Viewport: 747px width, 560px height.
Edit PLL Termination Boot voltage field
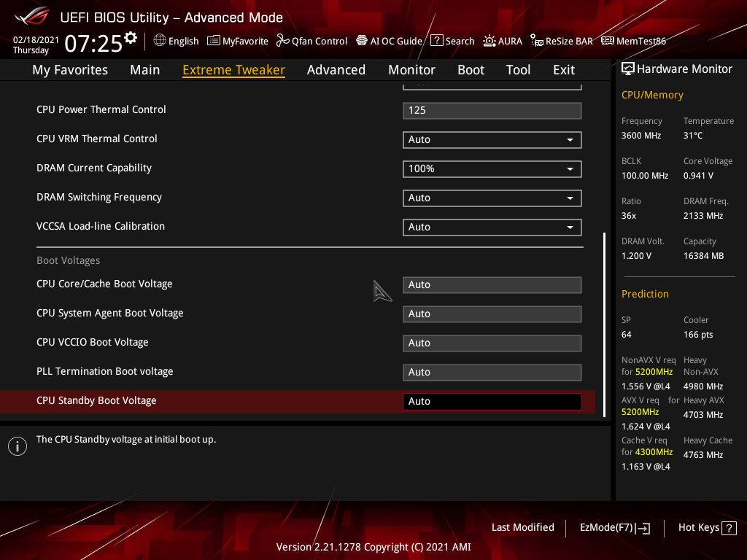(x=492, y=372)
